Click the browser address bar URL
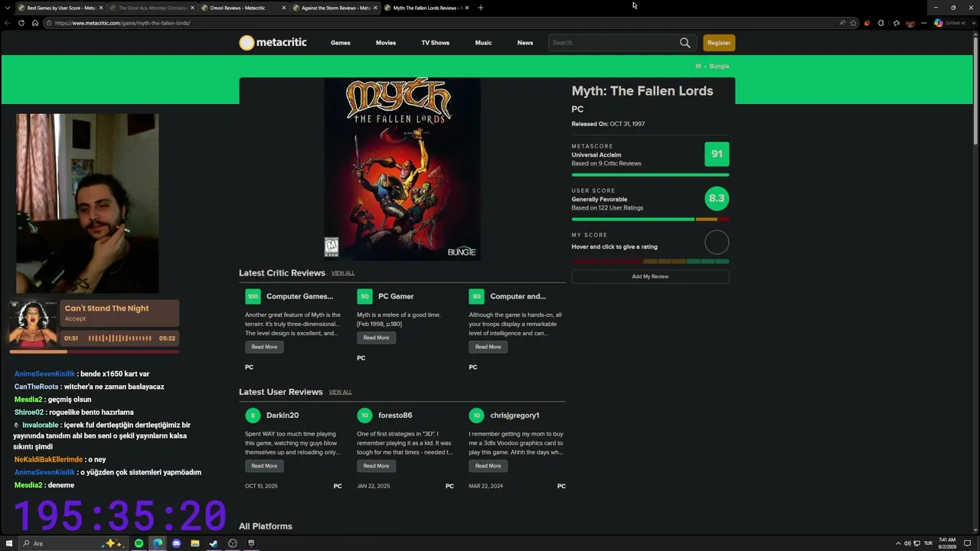The width and height of the screenshot is (980, 551). 122,23
